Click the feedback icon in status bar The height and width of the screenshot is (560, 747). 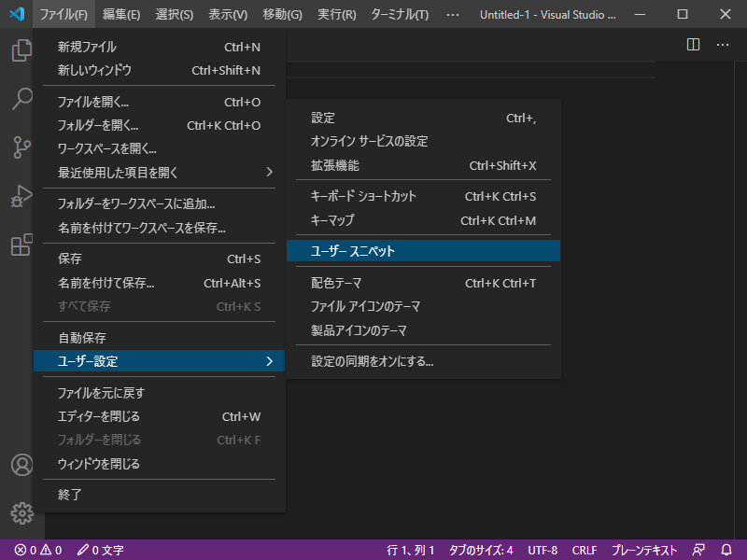tap(698, 550)
